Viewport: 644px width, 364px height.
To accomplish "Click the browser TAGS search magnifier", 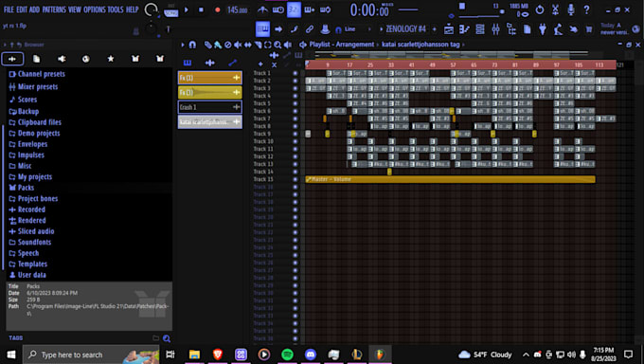I will tap(167, 338).
